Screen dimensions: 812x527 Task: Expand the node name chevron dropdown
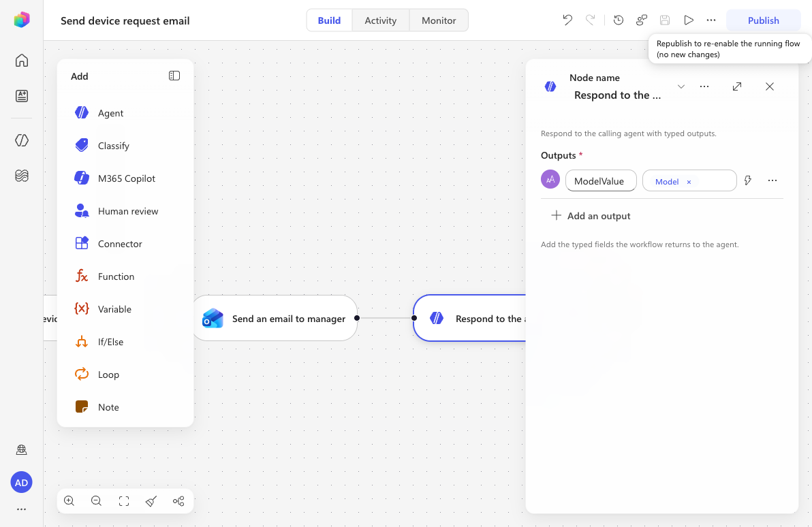coord(681,86)
